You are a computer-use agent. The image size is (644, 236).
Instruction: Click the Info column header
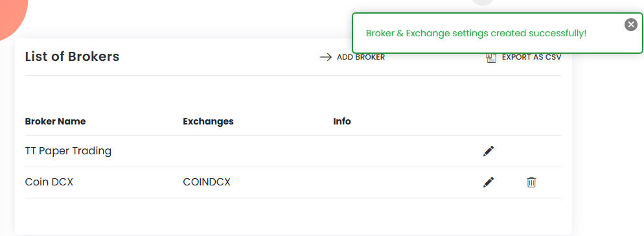(x=341, y=122)
